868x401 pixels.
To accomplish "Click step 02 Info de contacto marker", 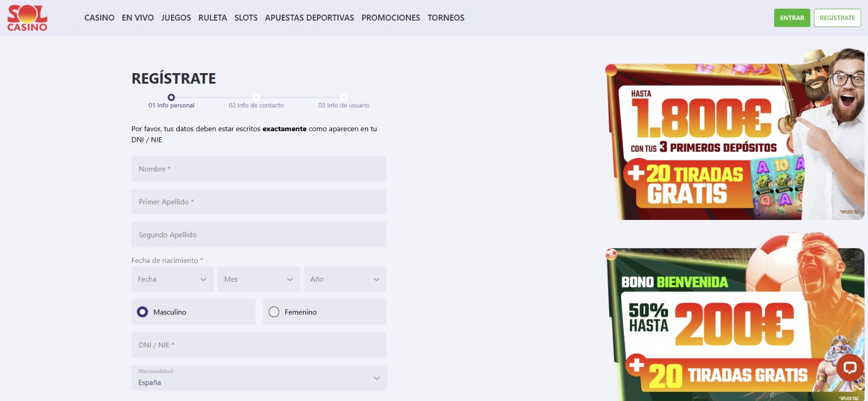I will (256, 98).
